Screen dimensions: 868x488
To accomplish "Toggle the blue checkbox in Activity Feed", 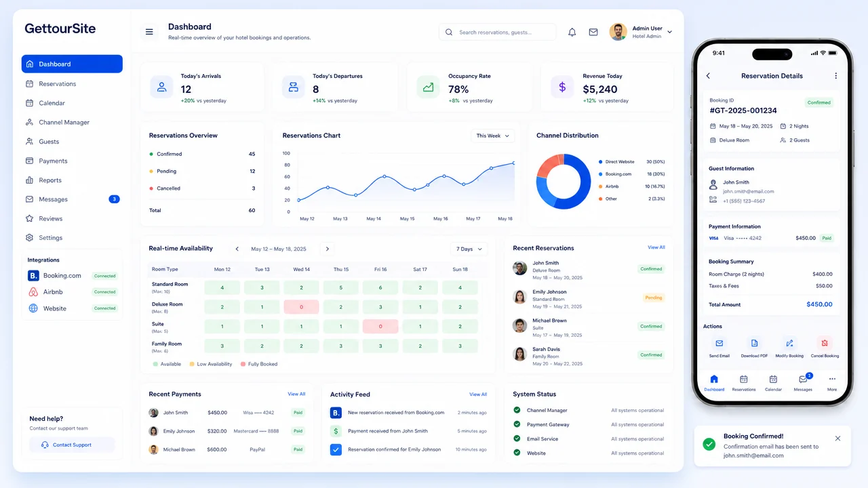I will (336, 449).
